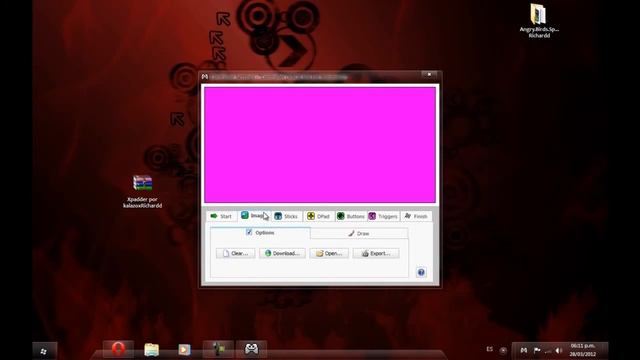Choose the Options sub-tab
Image resolution: width=640 pixels, height=360 pixels.
tap(260, 233)
